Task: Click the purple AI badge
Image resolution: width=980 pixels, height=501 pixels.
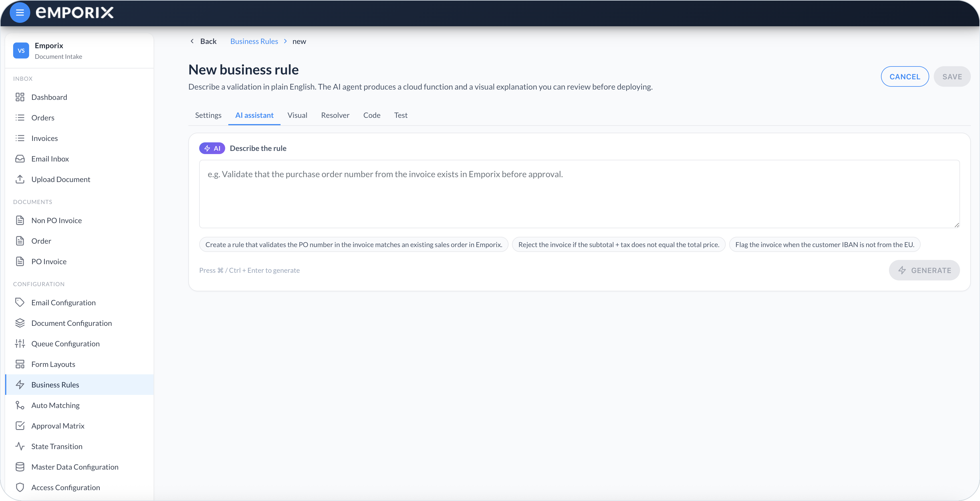Action: coord(212,148)
